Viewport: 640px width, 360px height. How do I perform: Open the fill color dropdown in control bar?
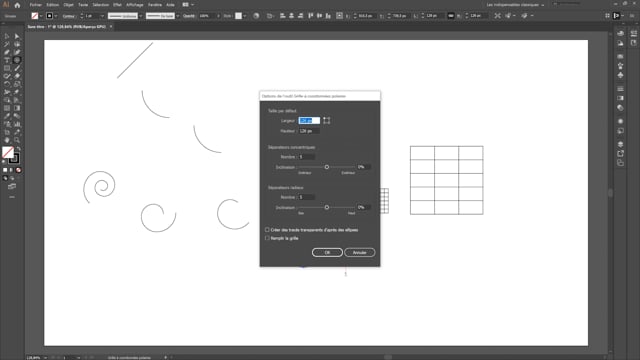[41, 16]
